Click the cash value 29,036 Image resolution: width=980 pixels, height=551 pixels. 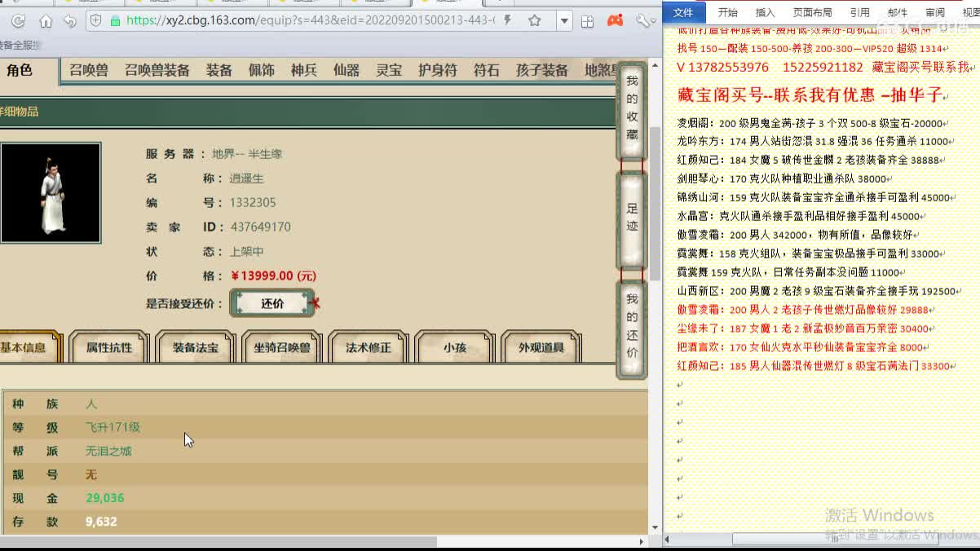[105, 498]
